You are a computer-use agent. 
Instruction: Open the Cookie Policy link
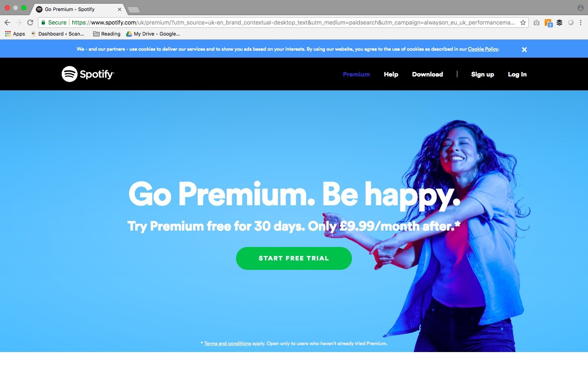tap(483, 49)
